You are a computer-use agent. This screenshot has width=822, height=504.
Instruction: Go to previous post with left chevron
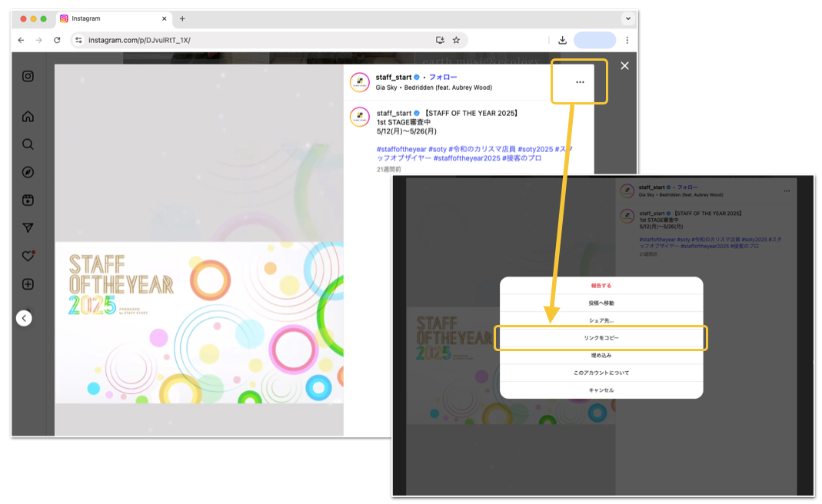coord(24,318)
